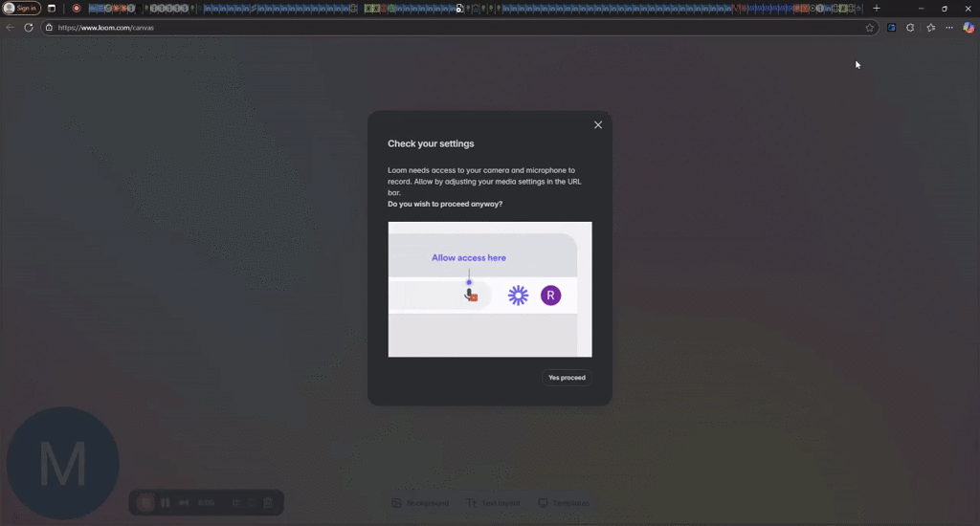Open the Text layout option
The height and width of the screenshot is (526, 980).
pos(493,503)
